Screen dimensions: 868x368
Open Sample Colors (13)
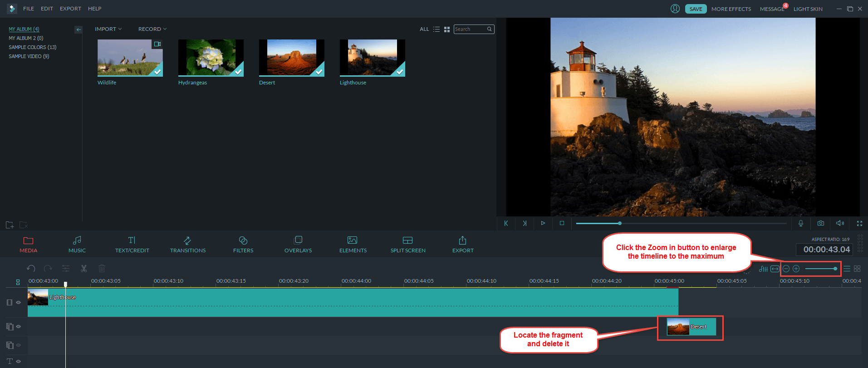[x=33, y=47]
